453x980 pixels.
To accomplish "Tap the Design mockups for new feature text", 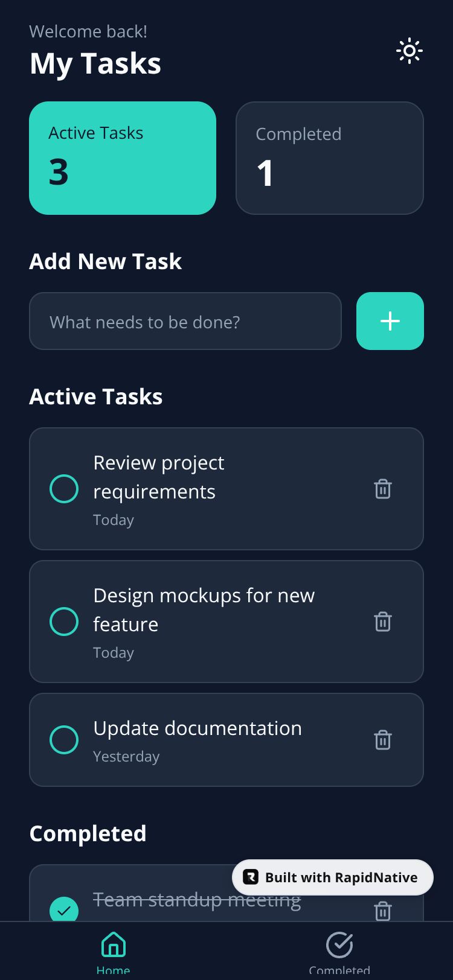I will point(204,609).
